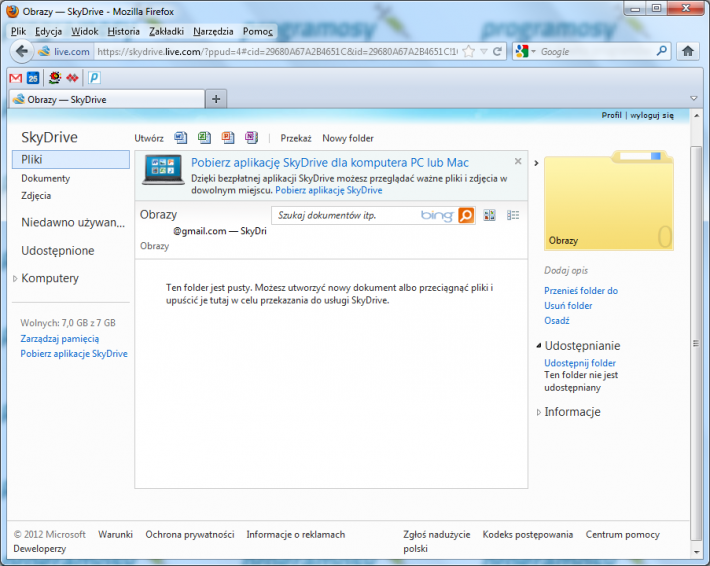Screen dimensions: 710x566
Task: Open the blue P bookmark icon
Action: coord(94,78)
